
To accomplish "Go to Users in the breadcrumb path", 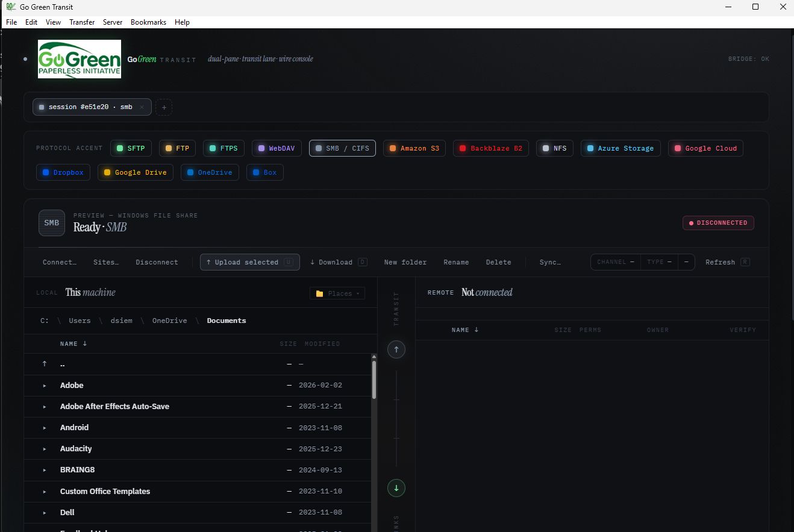I will point(80,321).
